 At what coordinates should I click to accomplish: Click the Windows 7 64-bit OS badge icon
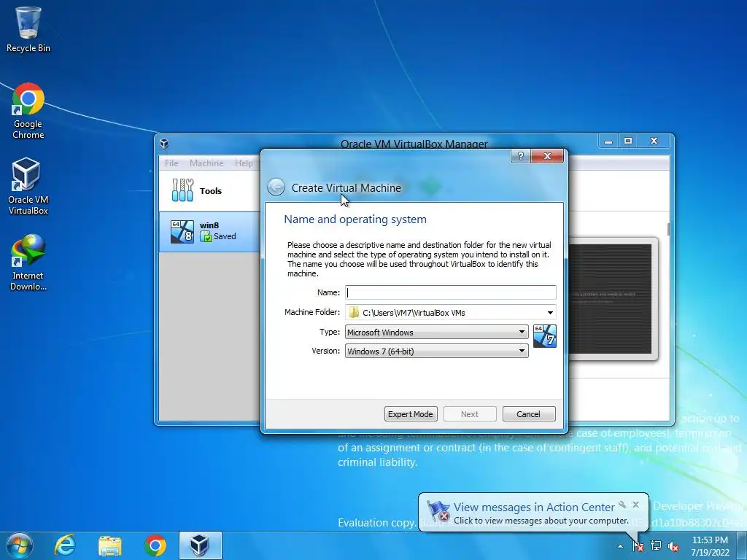[x=544, y=336]
